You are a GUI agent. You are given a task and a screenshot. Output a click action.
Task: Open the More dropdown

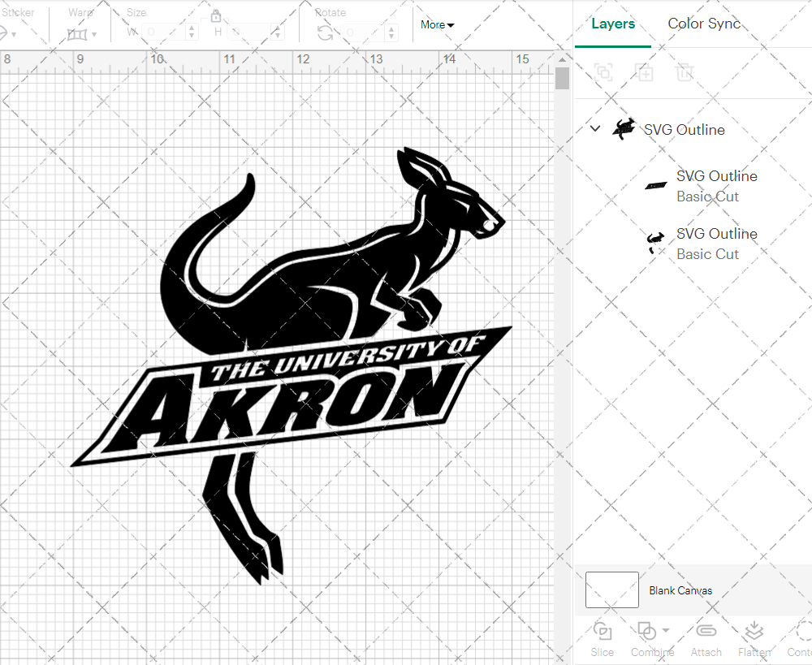pos(437,24)
